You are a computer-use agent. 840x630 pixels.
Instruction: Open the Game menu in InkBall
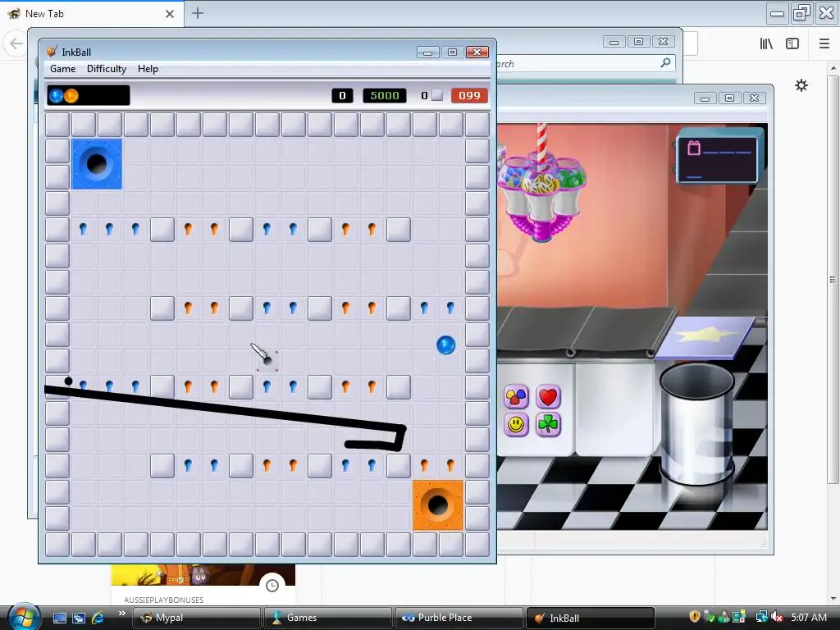tap(62, 69)
